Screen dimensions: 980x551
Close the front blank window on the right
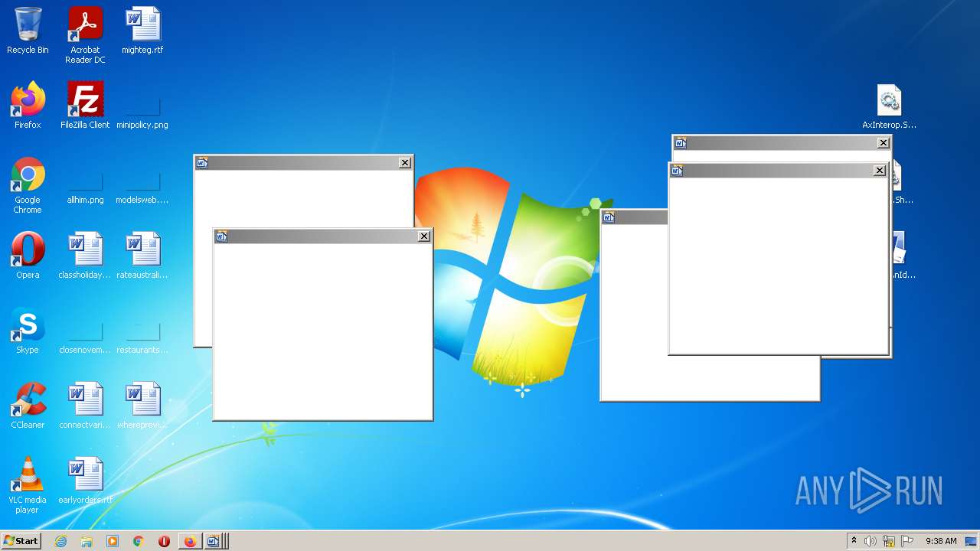point(880,171)
